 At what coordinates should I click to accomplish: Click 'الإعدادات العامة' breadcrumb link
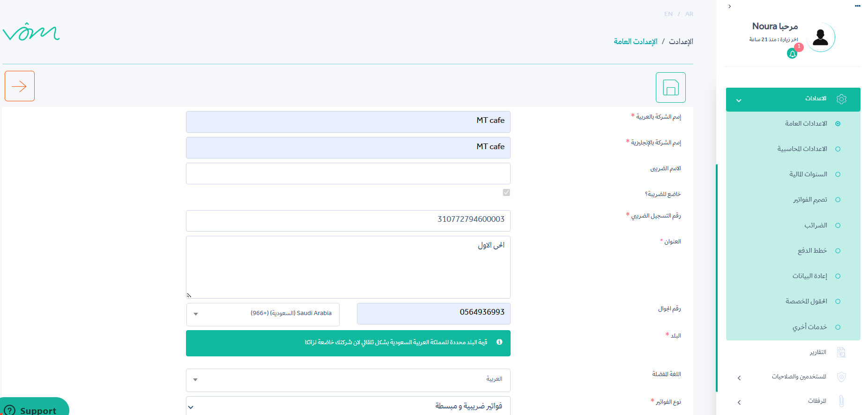click(x=636, y=42)
